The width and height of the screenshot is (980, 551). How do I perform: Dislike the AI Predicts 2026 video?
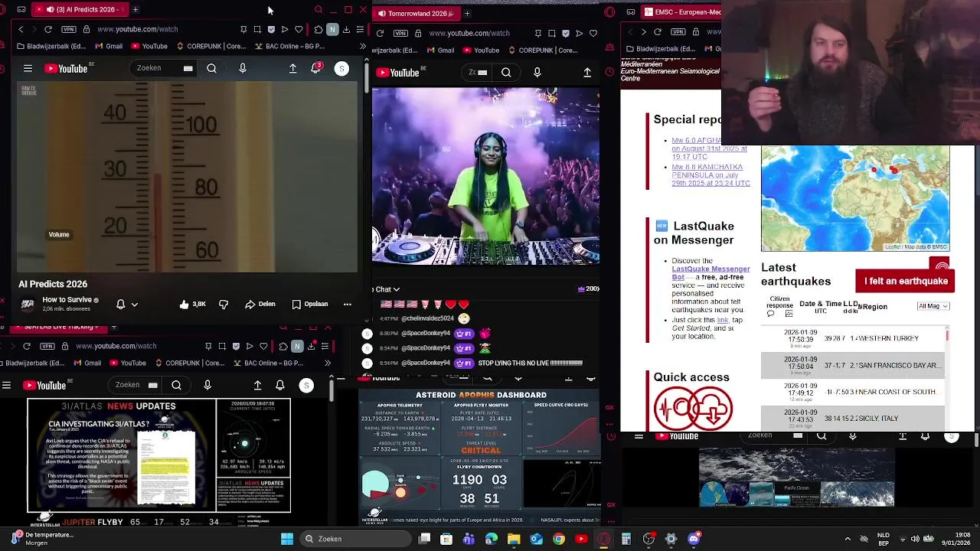click(x=224, y=304)
